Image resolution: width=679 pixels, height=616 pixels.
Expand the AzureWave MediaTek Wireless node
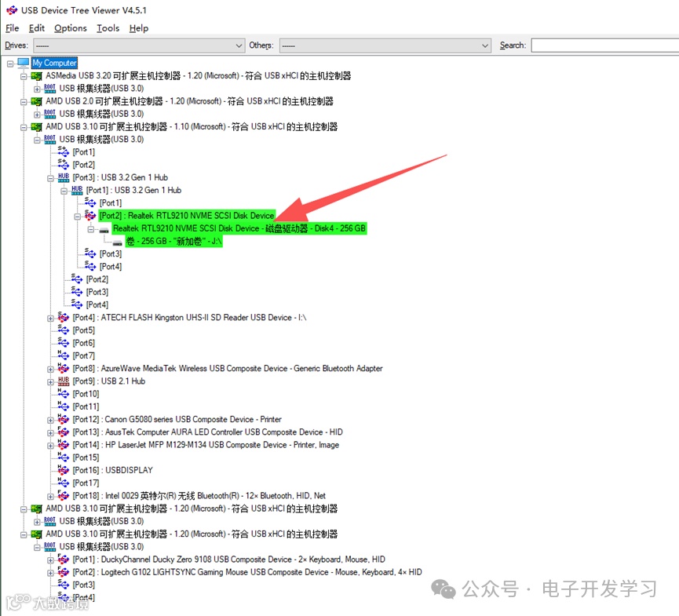click(x=51, y=370)
